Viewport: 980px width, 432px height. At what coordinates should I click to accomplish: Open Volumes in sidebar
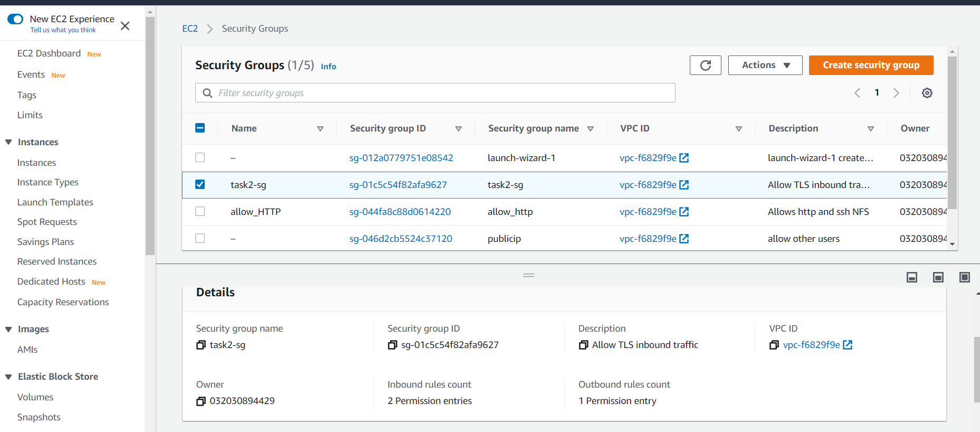[x=35, y=397]
